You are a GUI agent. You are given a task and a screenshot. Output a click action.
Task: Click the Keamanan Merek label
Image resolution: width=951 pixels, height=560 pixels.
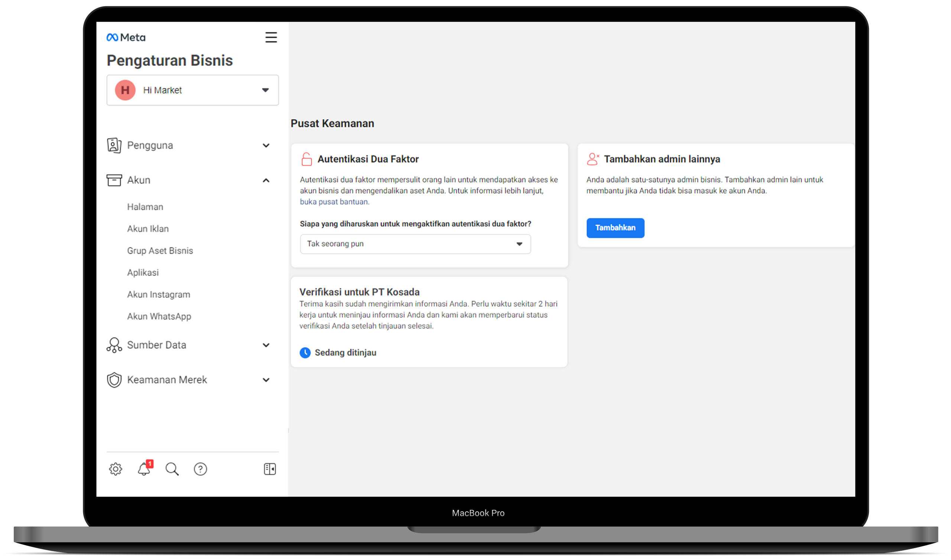[167, 380]
